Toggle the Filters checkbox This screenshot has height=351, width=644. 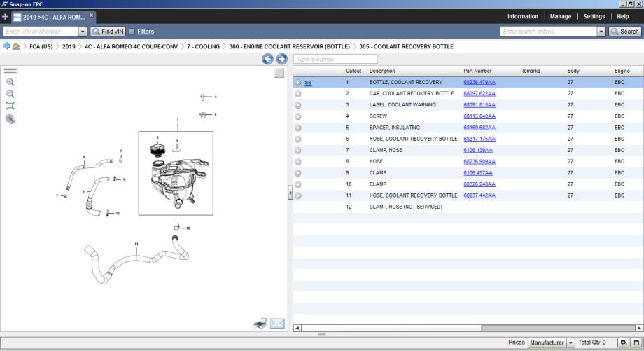point(132,31)
